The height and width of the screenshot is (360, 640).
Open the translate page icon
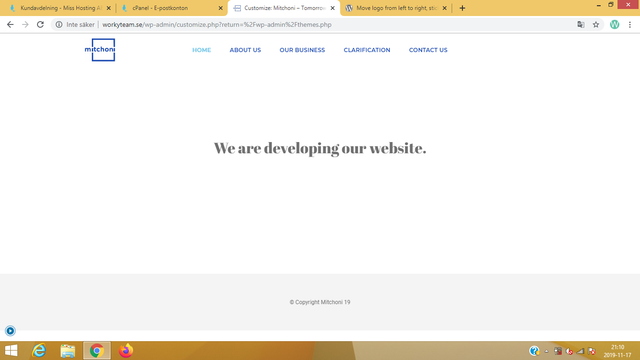[581, 24]
